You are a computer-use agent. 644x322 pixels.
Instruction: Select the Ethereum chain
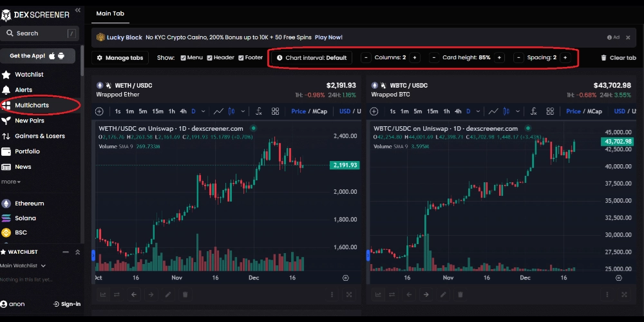(x=23, y=204)
